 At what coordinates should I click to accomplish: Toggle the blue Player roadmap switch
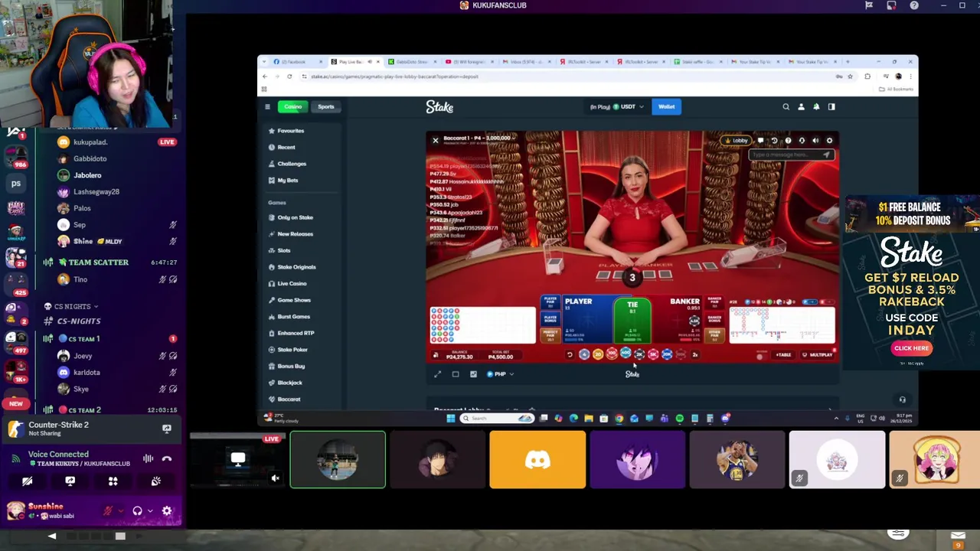810,302
